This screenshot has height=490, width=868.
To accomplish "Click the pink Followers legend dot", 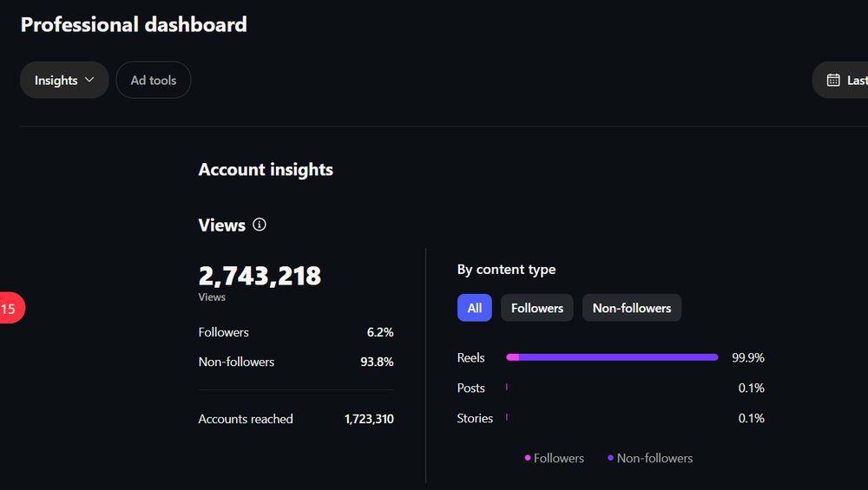I will click(528, 458).
